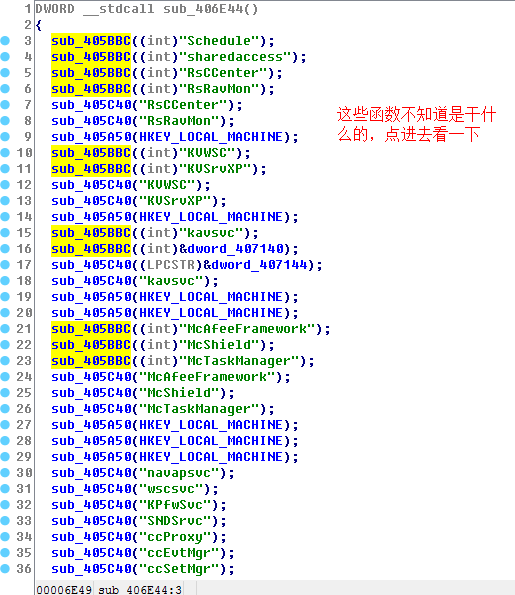Click status bar offset 00006E49
Screen dimensions: 515x595
click(64, 589)
